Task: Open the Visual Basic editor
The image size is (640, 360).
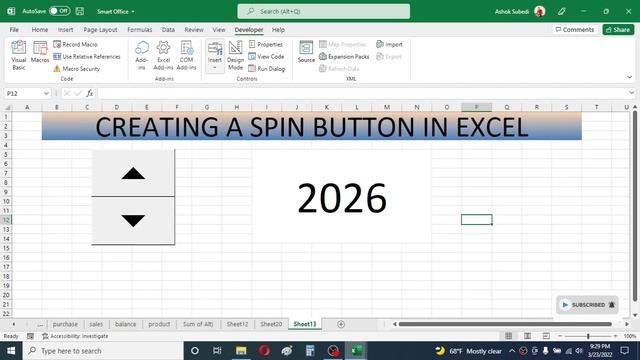Action: [x=19, y=56]
